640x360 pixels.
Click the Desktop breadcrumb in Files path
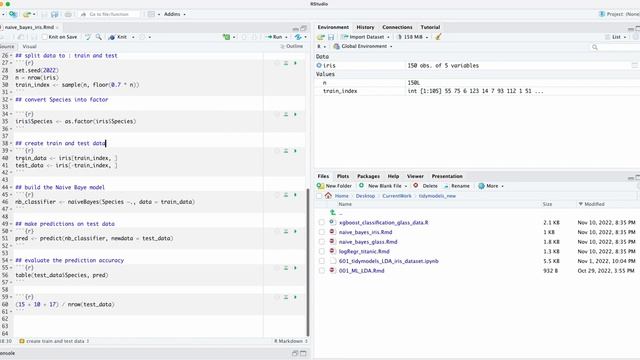pyautogui.click(x=365, y=196)
